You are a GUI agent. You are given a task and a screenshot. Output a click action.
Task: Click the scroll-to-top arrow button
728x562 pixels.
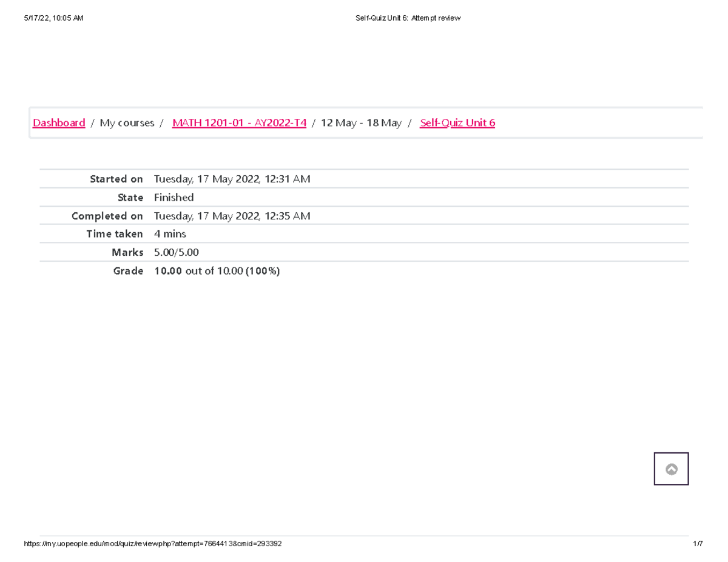coord(671,469)
